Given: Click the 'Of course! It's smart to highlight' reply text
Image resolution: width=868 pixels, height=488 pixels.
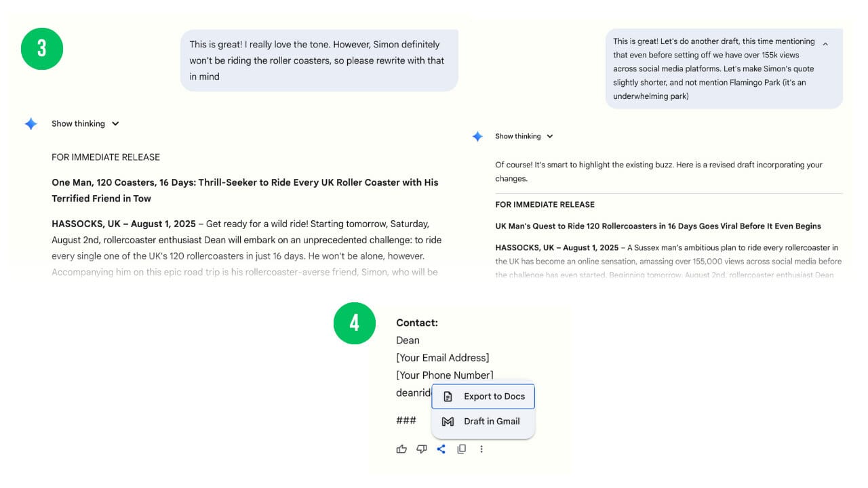Looking at the screenshot, I should [659, 171].
